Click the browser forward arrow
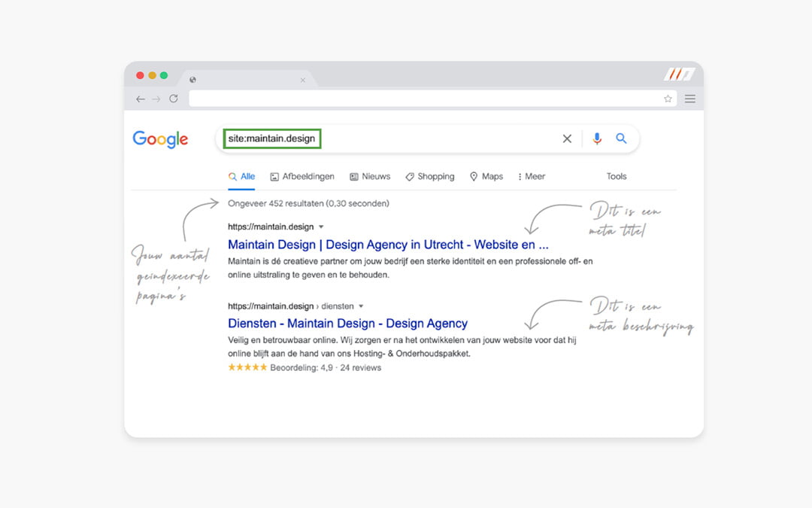Image resolution: width=812 pixels, height=508 pixels. coord(156,99)
